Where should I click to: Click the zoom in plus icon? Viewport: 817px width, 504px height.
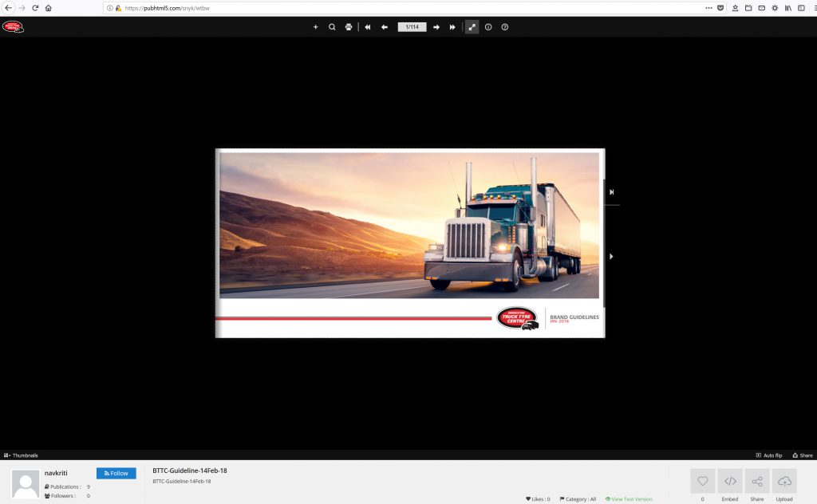tap(315, 27)
